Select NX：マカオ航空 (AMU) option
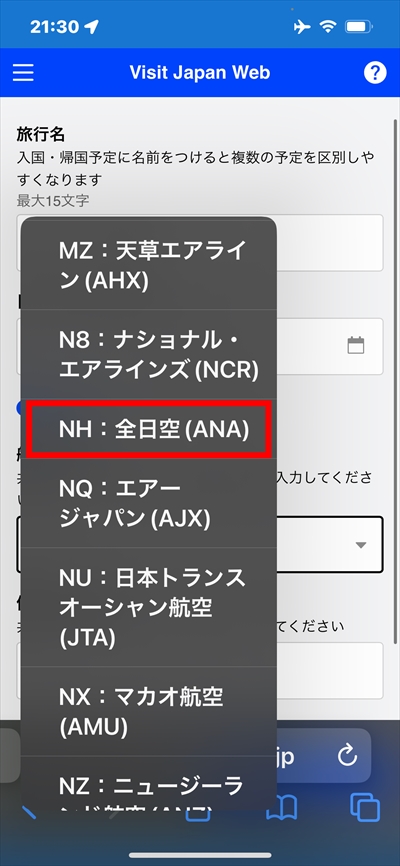400x866 pixels. [149, 711]
